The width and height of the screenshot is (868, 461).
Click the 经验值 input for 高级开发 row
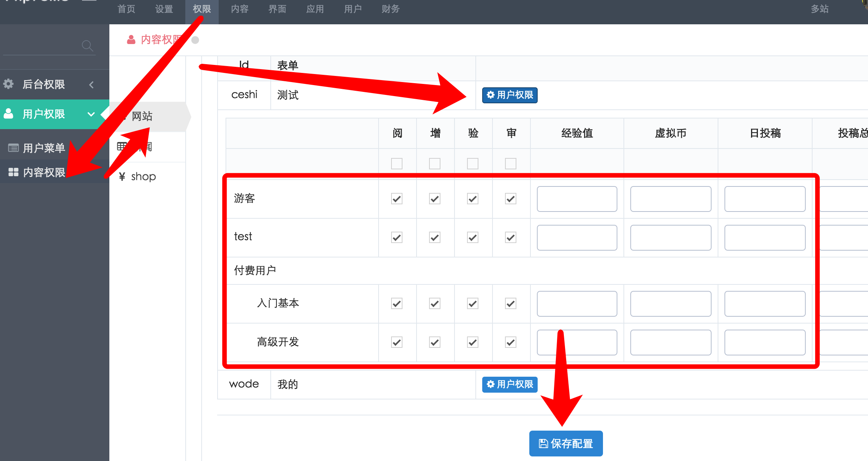click(576, 342)
